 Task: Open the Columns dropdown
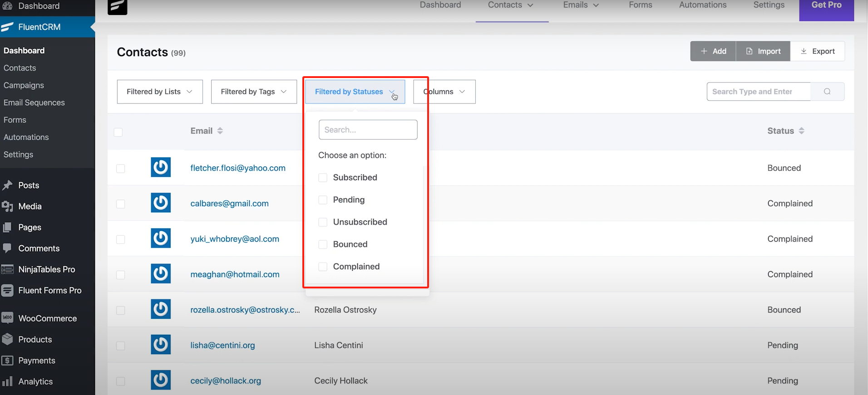(444, 92)
